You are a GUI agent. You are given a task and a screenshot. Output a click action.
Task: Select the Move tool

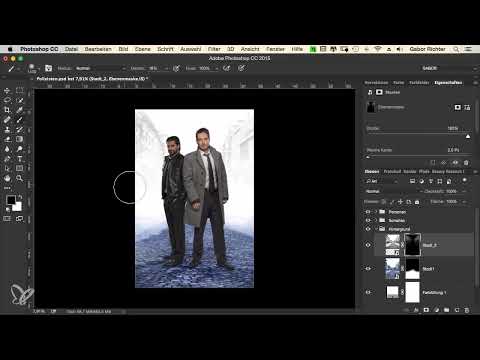pyautogui.click(x=7, y=90)
